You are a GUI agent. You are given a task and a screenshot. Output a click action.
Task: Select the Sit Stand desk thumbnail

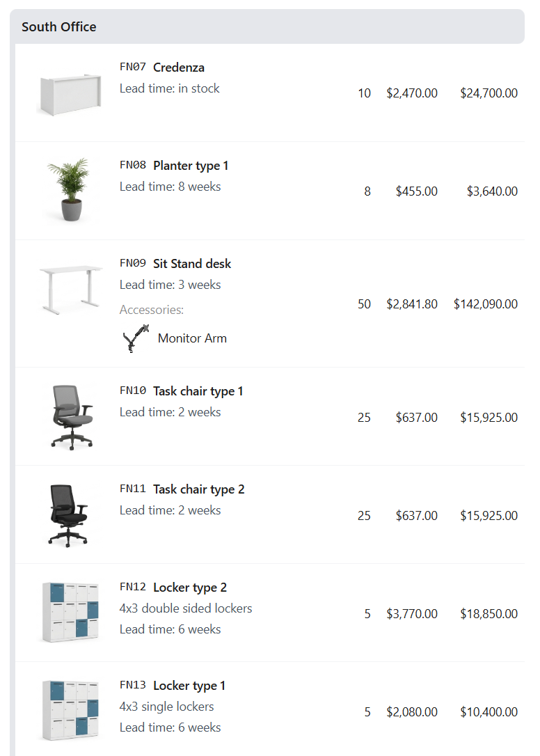(69, 289)
